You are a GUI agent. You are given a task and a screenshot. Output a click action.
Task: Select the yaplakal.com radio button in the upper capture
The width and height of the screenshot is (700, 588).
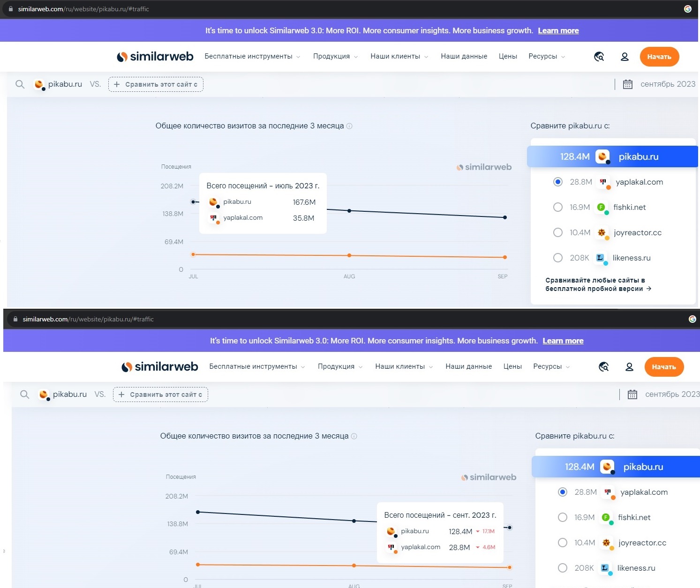click(x=558, y=182)
